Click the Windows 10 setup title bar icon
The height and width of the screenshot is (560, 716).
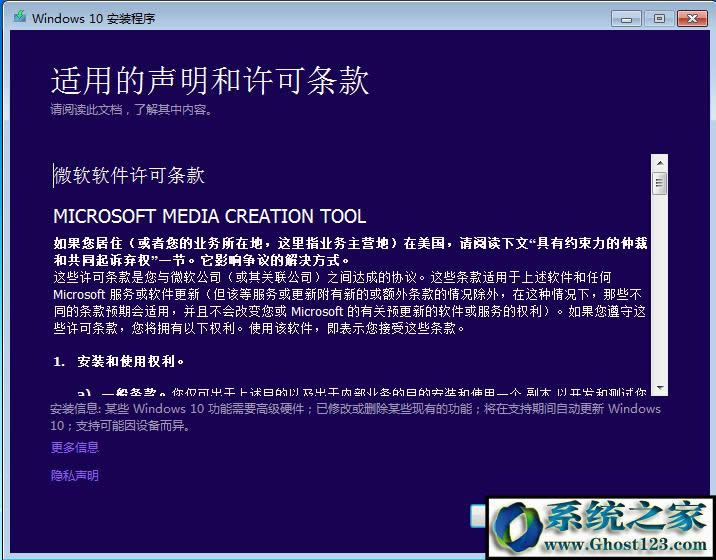(x=19, y=18)
